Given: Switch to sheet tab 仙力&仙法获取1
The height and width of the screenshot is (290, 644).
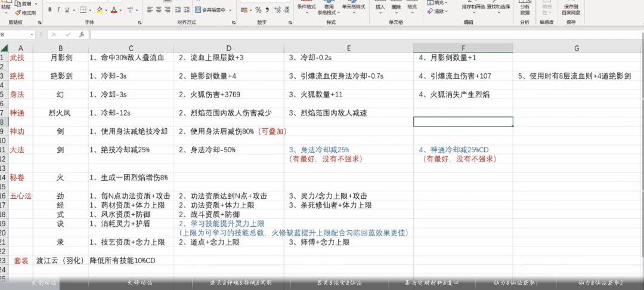Looking at the screenshot, I should pos(515,283).
